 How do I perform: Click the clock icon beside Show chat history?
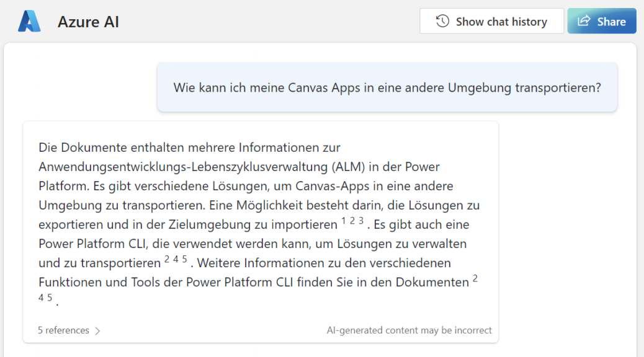(x=442, y=22)
